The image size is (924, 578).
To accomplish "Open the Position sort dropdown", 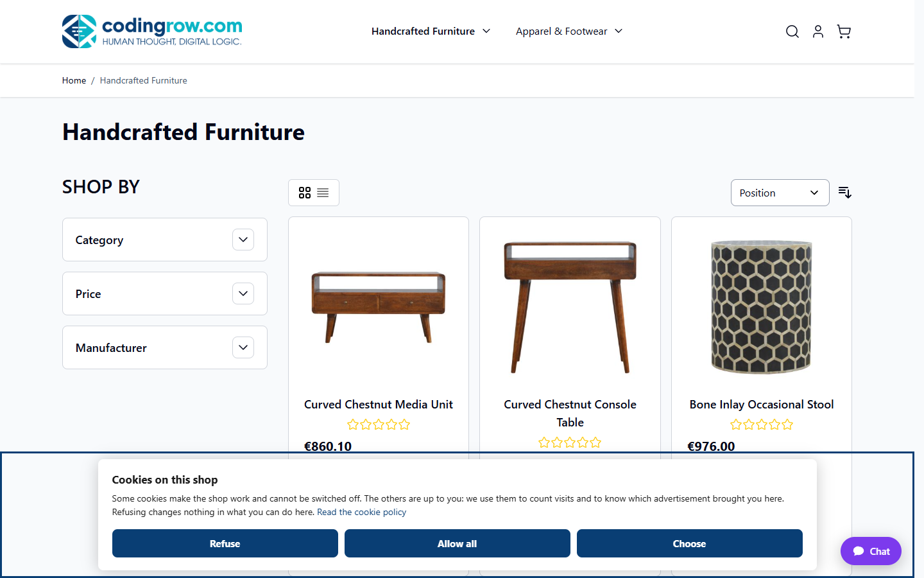I will 780,193.
